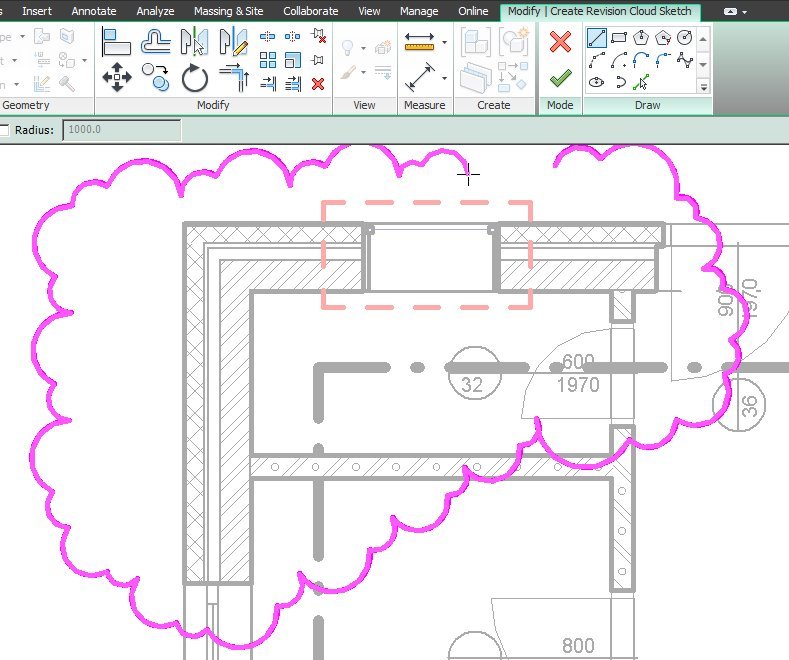This screenshot has height=660, width=789.
Task: Select Trim/Extend Multiple Elements tool
Action: [x=293, y=84]
